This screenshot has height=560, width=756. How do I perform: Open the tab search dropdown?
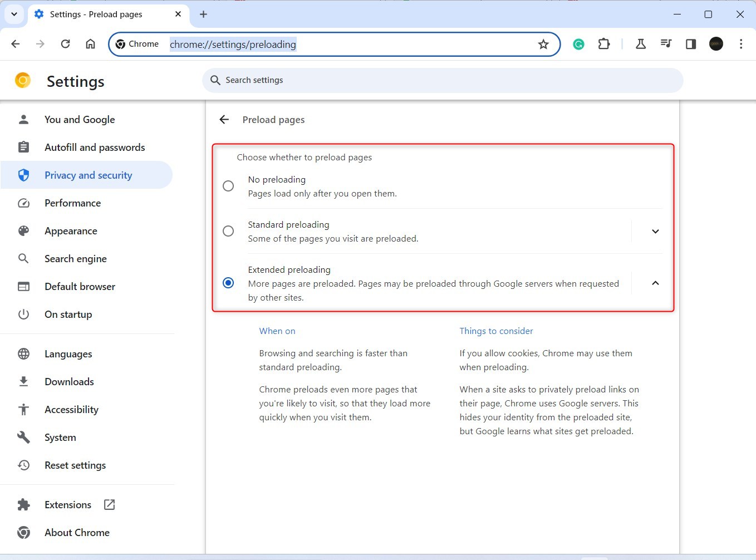pos(14,14)
